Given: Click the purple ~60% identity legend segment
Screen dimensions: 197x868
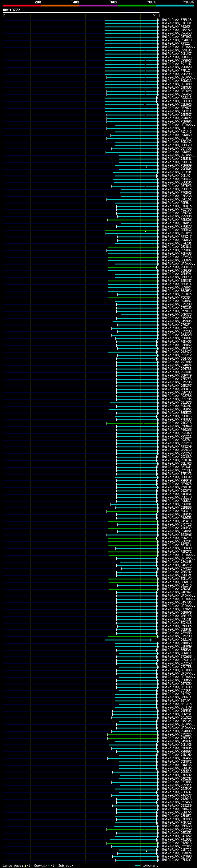Looking at the screenshot, I should (x=98, y=6).
